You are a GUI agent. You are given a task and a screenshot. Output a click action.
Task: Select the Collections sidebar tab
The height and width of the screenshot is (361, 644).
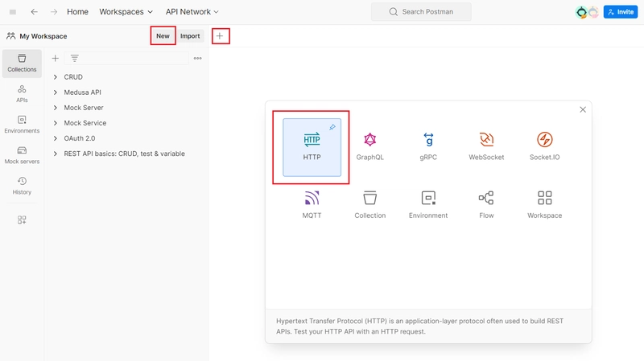tap(22, 64)
